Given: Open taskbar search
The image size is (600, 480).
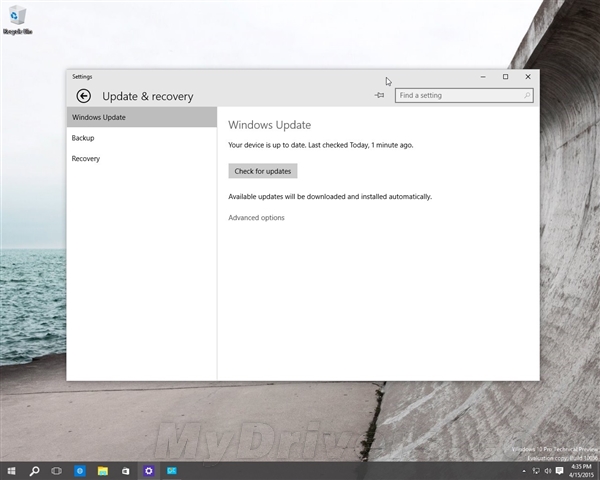Looking at the screenshot, I should [34, 471].
